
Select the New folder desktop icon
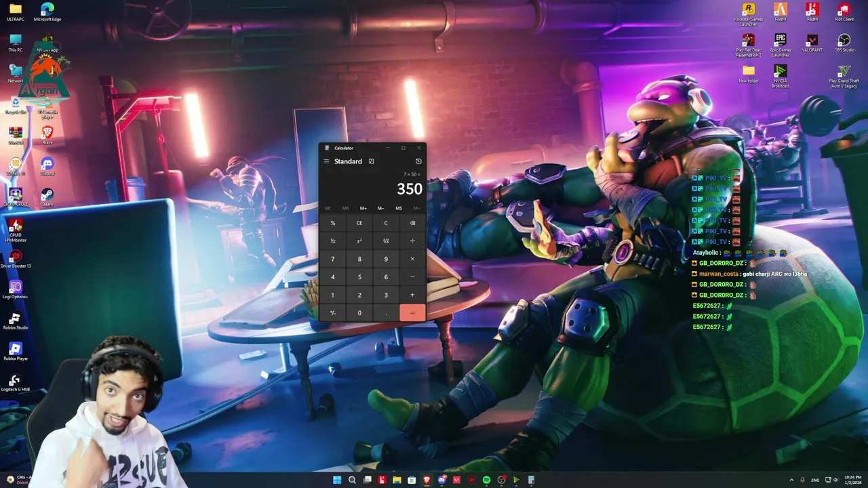749,74
